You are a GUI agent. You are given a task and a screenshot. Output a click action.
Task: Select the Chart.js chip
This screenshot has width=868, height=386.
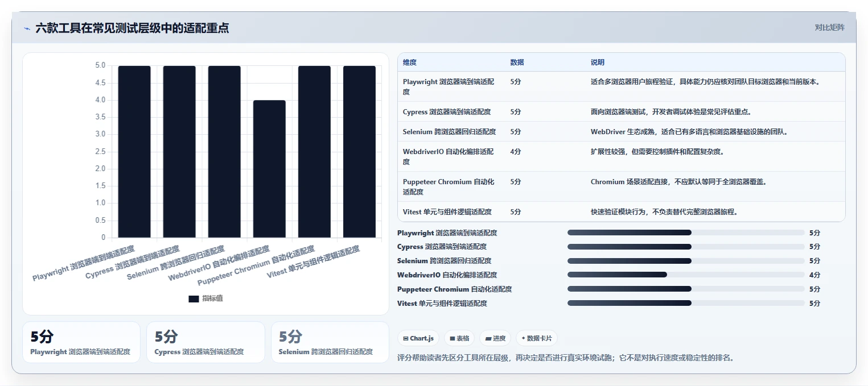point(418,338)
